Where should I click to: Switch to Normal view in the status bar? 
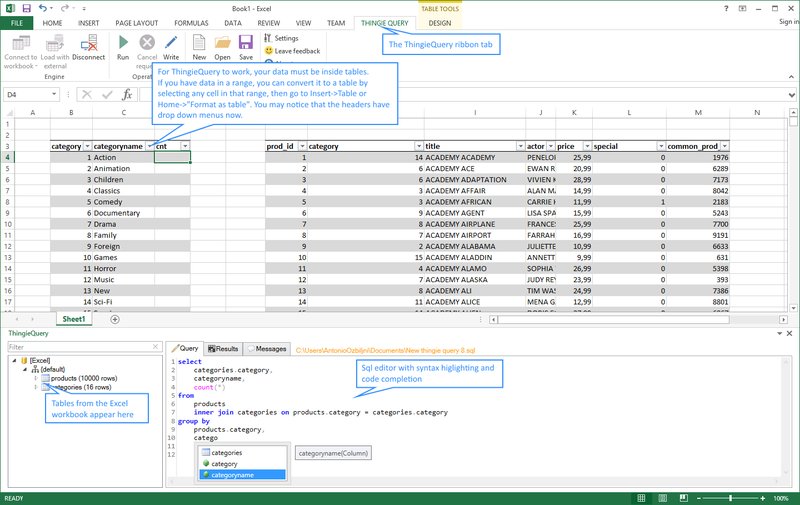coord(641,498)
